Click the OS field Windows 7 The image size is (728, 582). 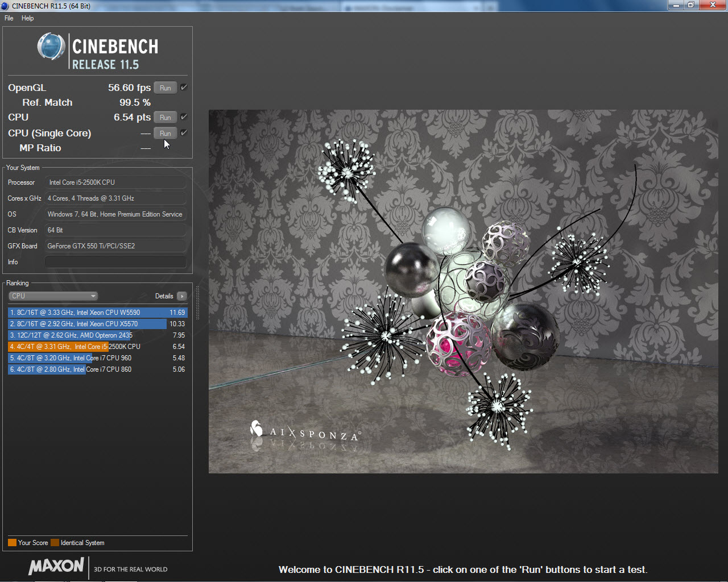[x=115, y=214]
